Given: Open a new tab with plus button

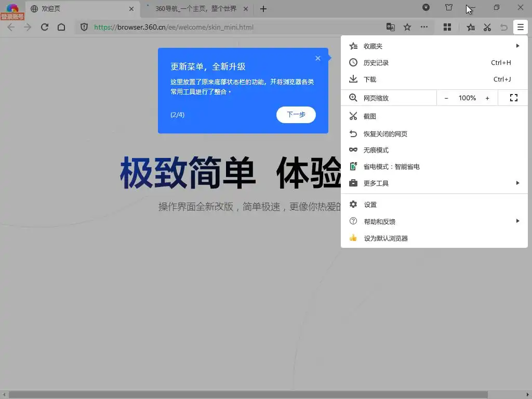Looking at the screenshot, I should point(263,9).
